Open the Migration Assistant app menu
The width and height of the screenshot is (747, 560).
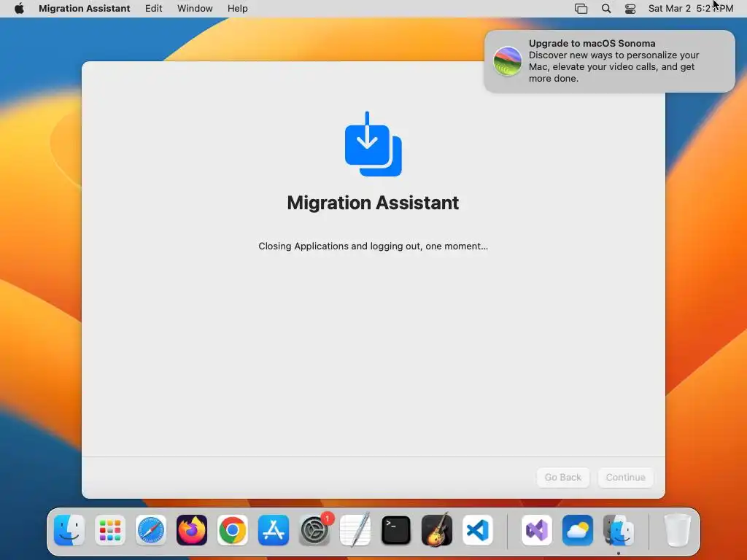pyautogui.click(x=85, y=9)
